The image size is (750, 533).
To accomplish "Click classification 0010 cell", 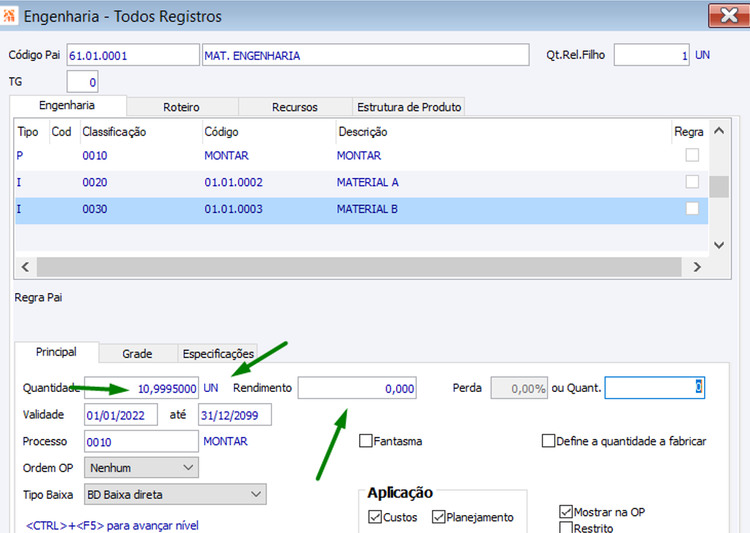I will (95, 155).
